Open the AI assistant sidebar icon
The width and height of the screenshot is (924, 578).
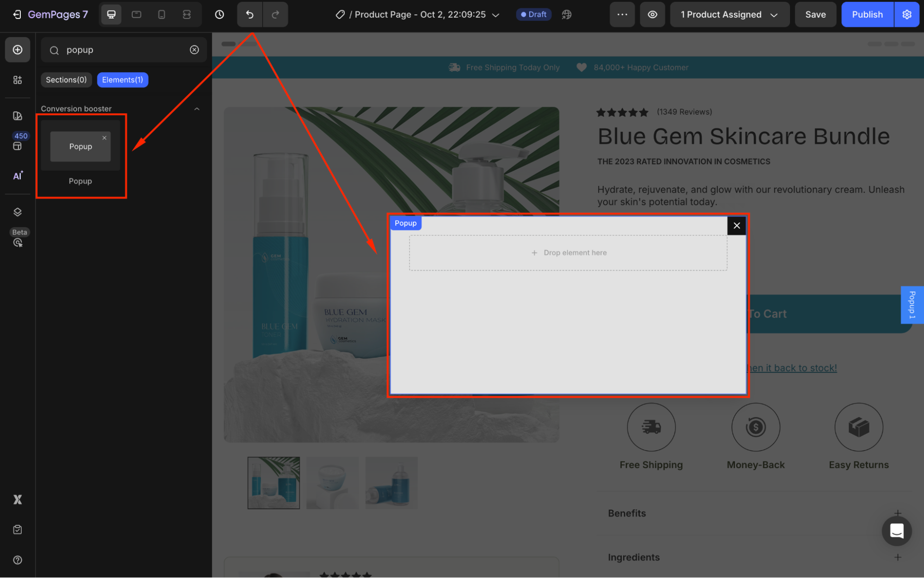click(18, 176)
